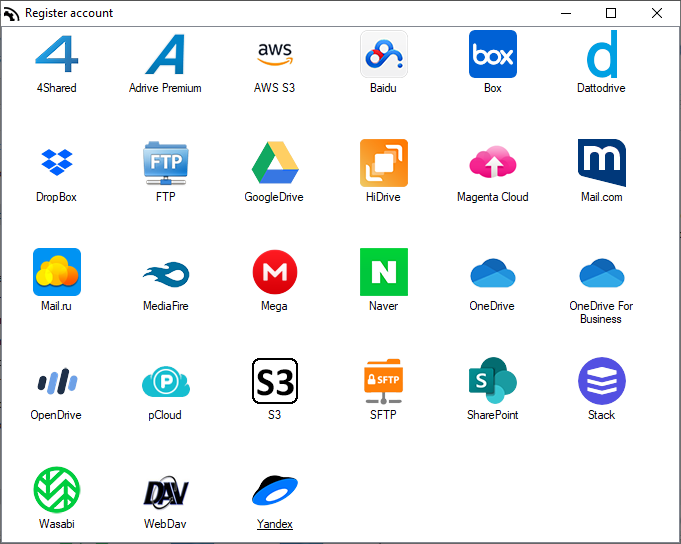Click the "OpenDrive" label text

point(56,415)
